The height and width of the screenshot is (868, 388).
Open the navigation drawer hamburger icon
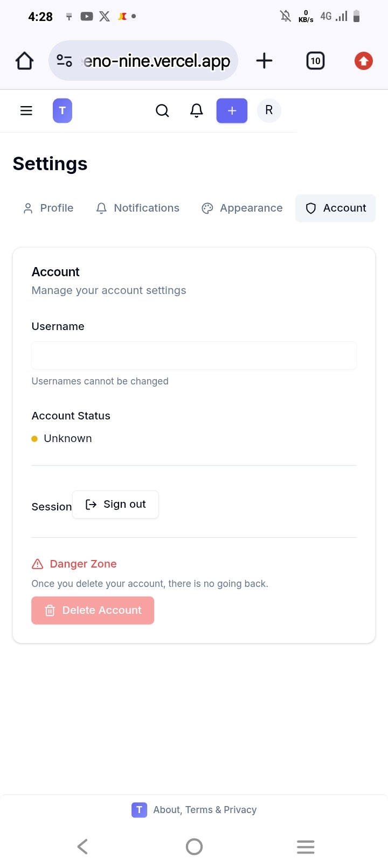[x=26, y=110]
